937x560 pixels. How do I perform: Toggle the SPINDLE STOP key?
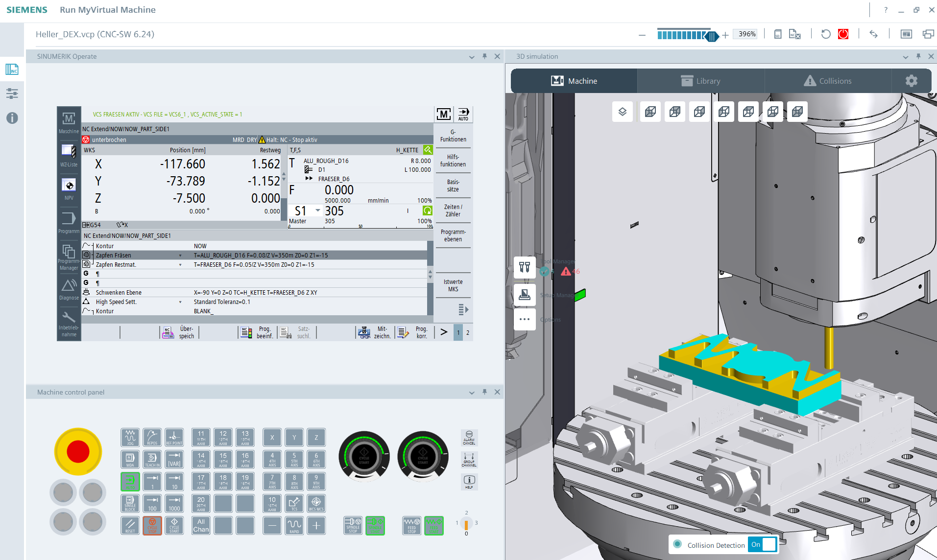353,525
